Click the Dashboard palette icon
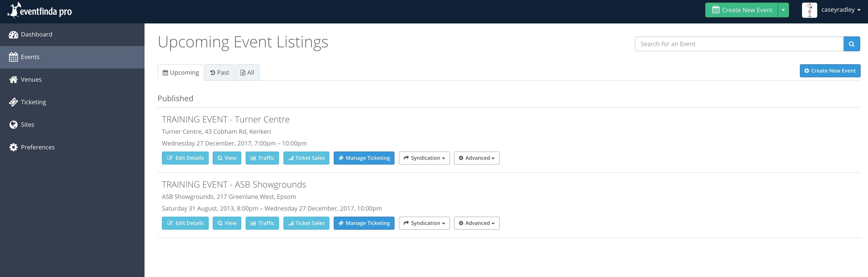Image resolution: width=868 pixels, height=277 pixels. [x=13, y=34]
